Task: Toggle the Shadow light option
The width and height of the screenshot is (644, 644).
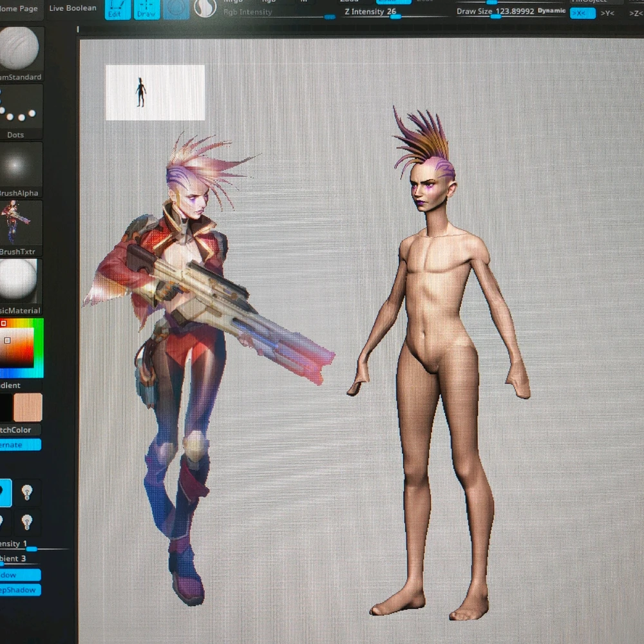Action: coord(20,575)
